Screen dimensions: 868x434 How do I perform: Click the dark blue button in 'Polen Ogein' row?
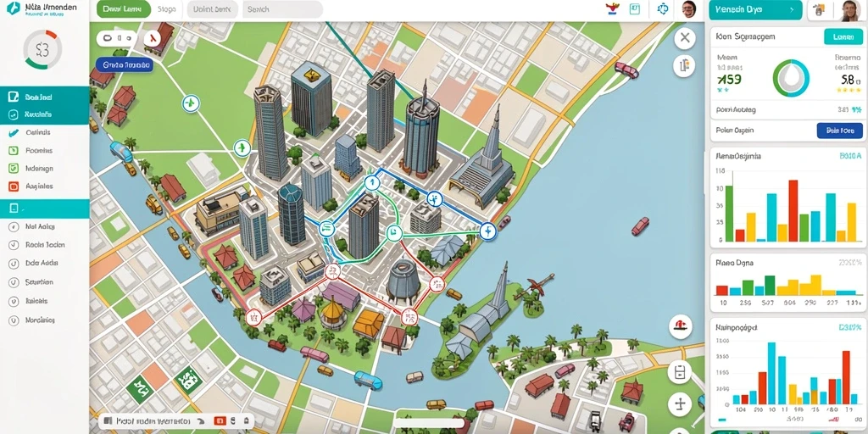[x=839, y=131]
